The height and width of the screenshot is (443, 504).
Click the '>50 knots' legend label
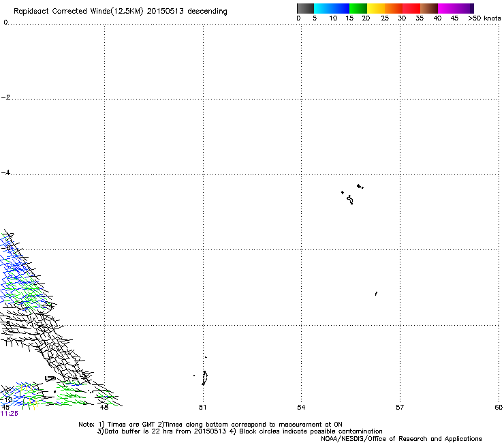pyautogui.click(x=484, y=18)
